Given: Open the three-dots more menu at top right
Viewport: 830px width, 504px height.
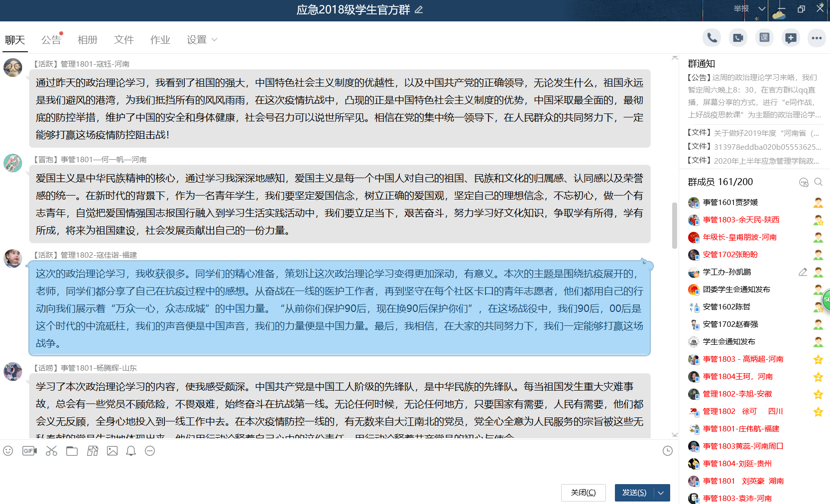Looking at the screenshot, I should [817, 38].
